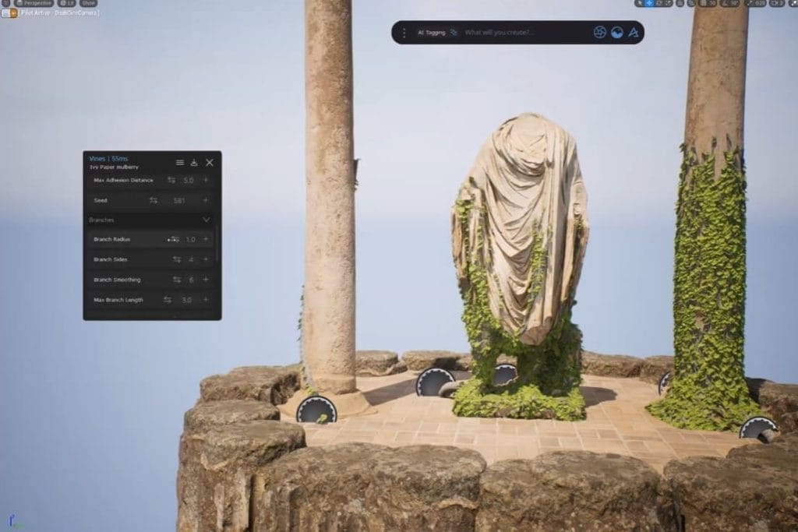This screenshot has height=532, width=798.
Task: Click the aperture icon in the prompt bar
Action: tap(599, 33)
